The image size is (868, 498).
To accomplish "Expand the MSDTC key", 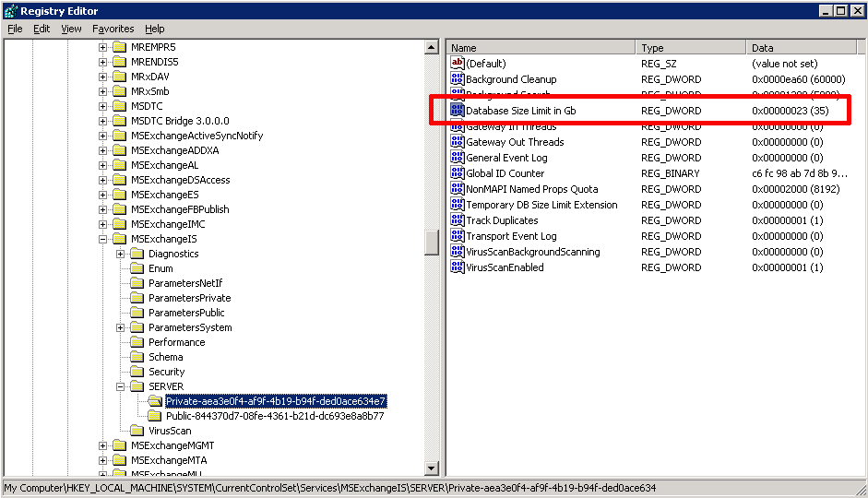I will click(102, 106).
